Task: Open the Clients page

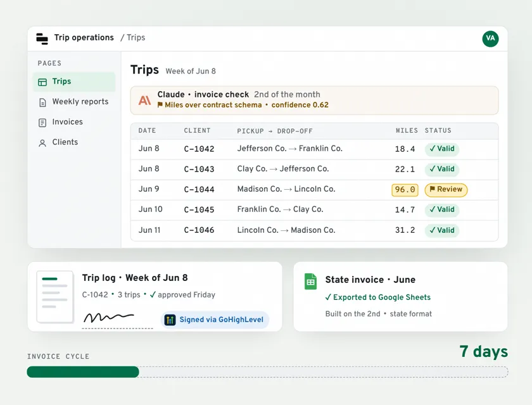Action: click(x=74, y=142)
